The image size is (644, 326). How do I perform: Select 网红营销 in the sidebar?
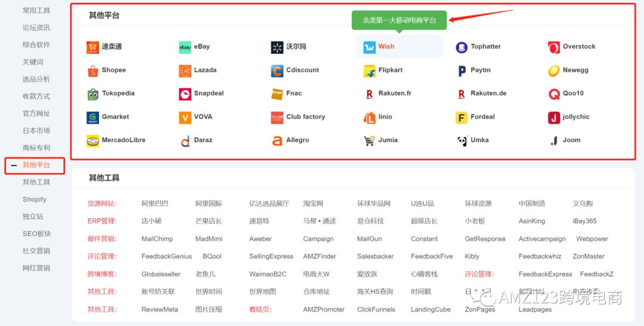click(36, 268)
